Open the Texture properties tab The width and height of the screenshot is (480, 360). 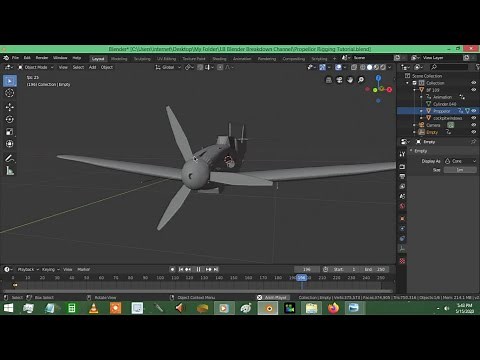tap(402, 261)
